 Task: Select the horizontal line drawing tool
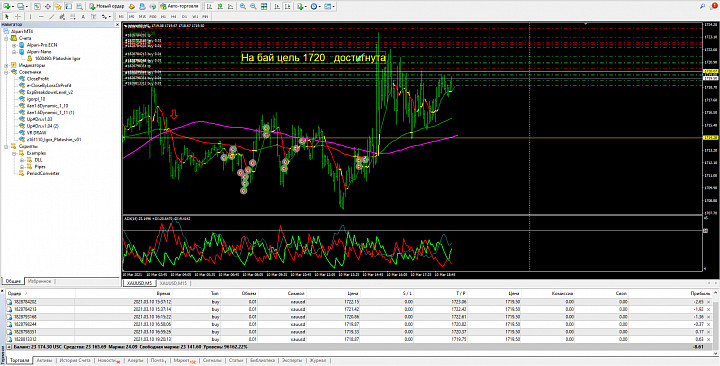click(x=41, y=17)
